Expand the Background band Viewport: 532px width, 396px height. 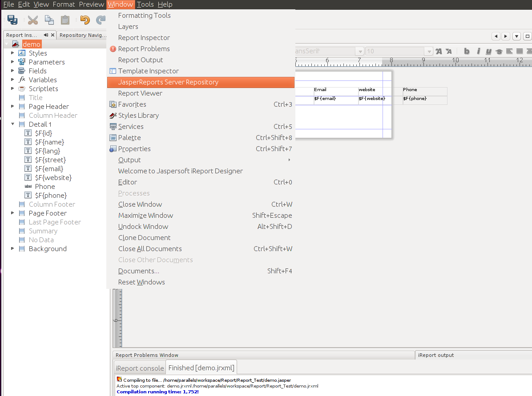[12, 248]
